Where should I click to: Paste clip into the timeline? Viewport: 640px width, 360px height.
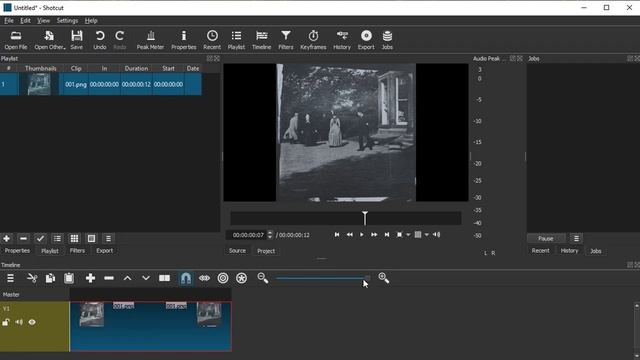pyautogui.click(x=69, y=278)
